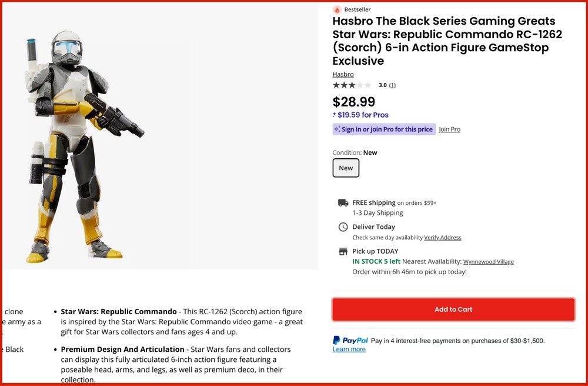Screen dimensions: 588x386
Task: Open the Join Pro link
Action: pos(449,129)
